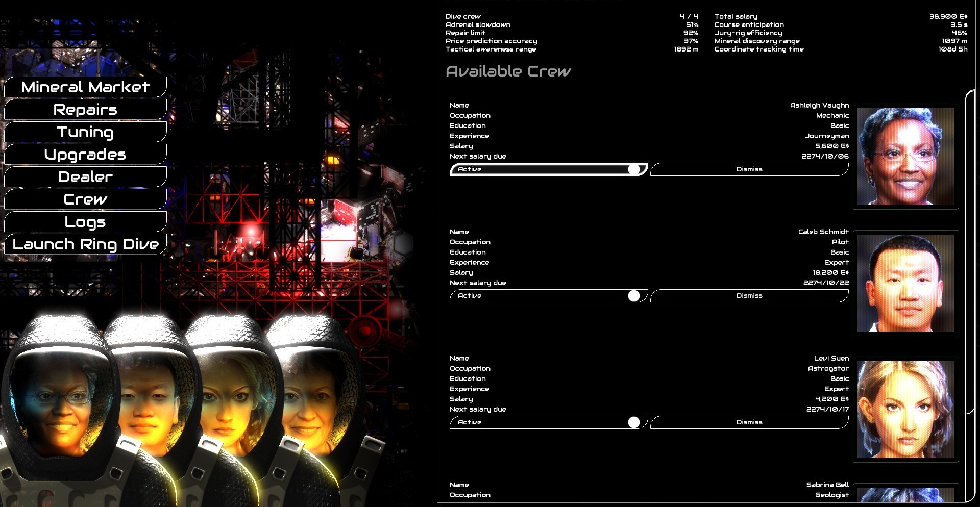The height and width of the screenshot is (507, 980).
Task: Toggle Active switch for Caleb Schmidt
Action: 548,296
